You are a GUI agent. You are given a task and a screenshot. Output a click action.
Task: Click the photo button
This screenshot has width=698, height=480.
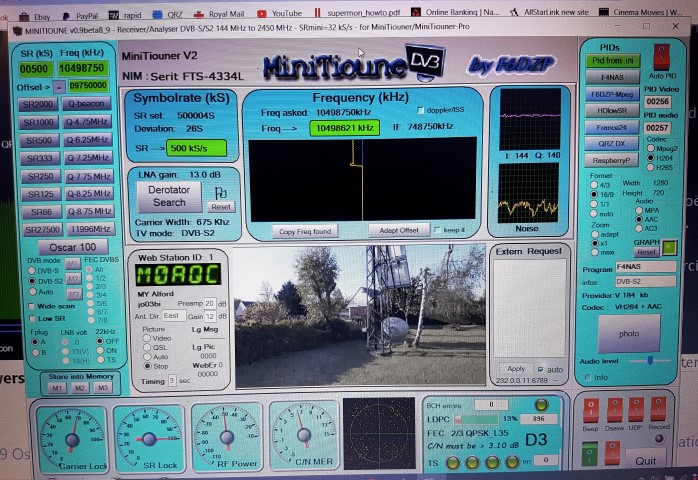pyautogui.click(x=629, y=334)
